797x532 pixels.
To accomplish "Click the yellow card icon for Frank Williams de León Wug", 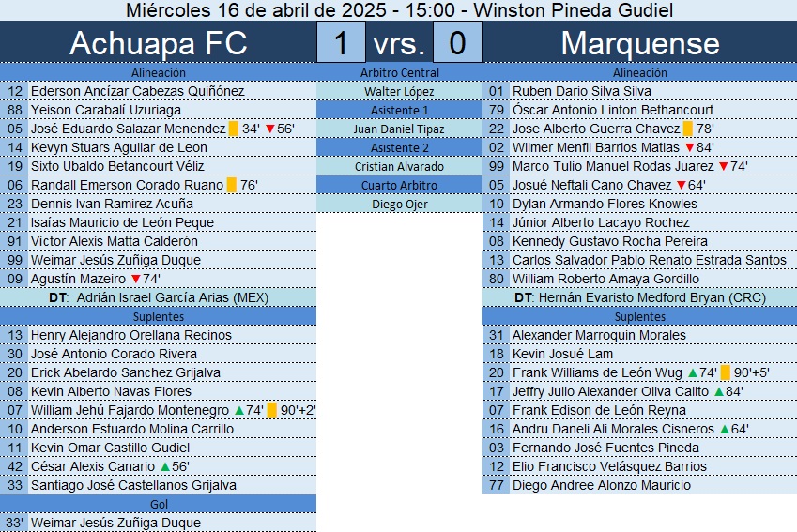I will (x=726, y=372).
